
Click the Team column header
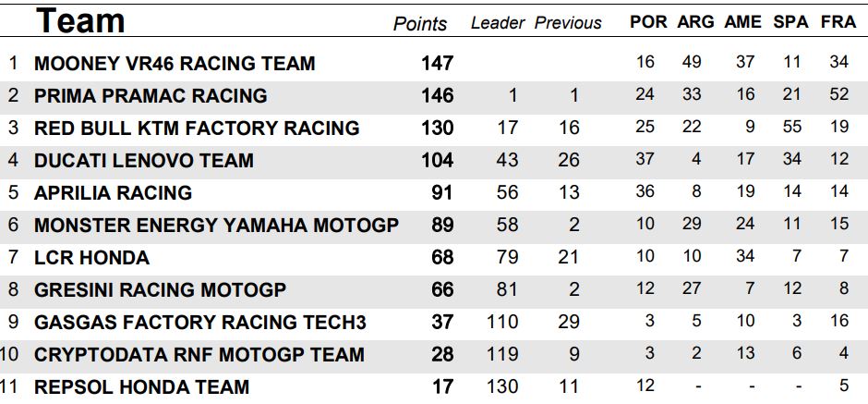pos(80,20)
